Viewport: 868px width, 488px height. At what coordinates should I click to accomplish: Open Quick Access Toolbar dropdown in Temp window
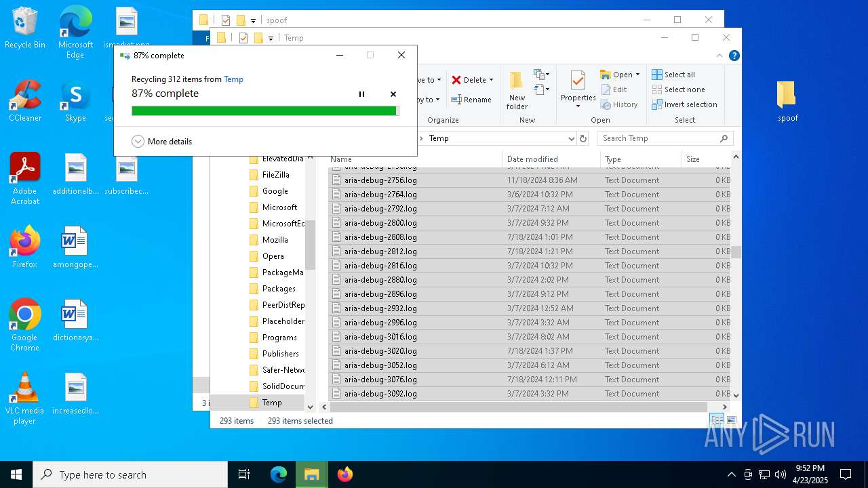click(271, 38)
